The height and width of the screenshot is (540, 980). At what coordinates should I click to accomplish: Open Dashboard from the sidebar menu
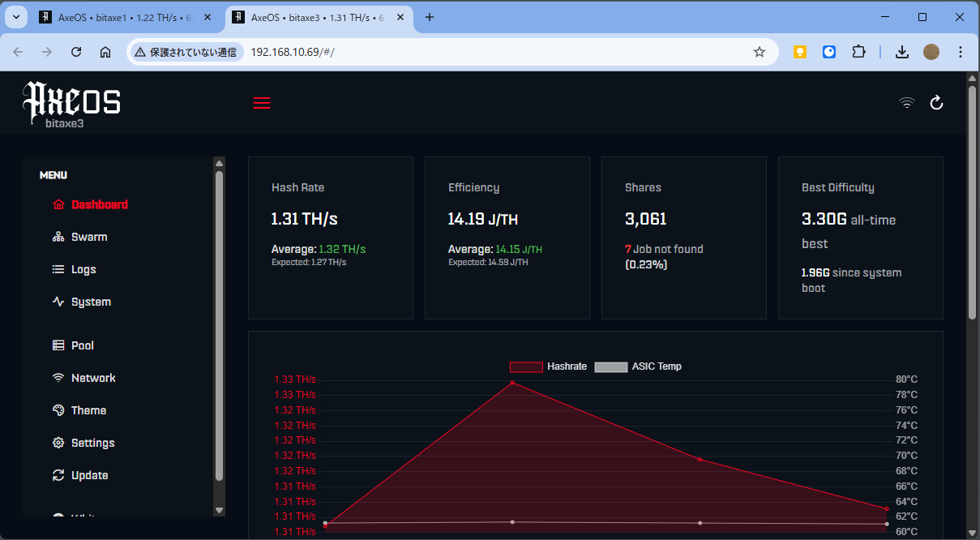[99, 204]
